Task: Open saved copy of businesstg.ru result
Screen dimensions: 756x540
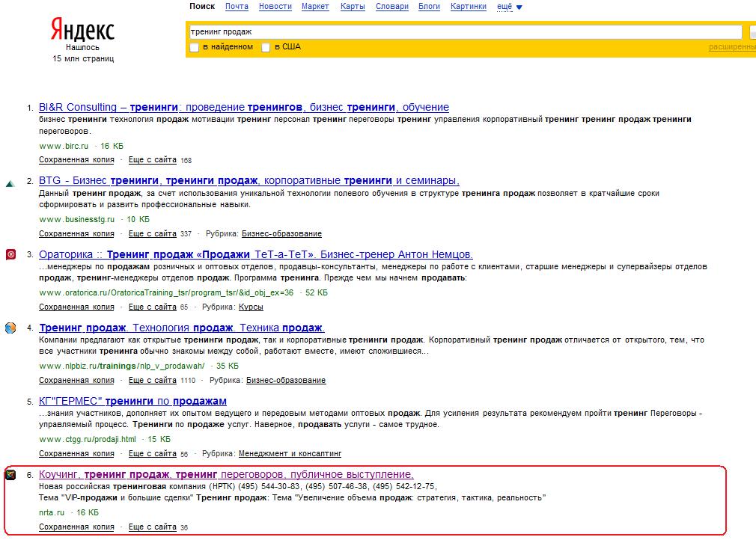Action: point(76,233)
